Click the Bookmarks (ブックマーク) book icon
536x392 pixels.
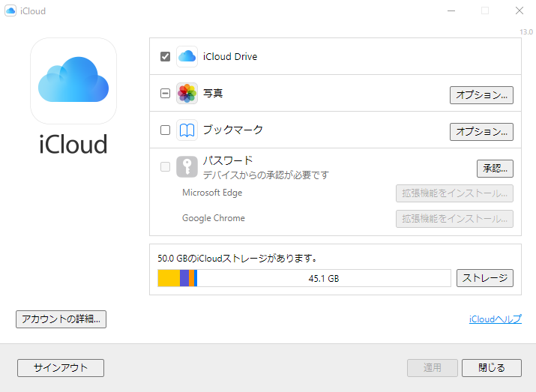(x=187, y=130)
